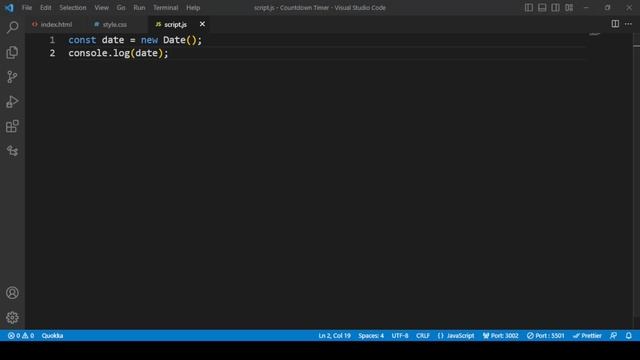The width and height of the screenshot is (640, 360).
Task: Change file encoding UTF-8
Action: coord(400,336)
